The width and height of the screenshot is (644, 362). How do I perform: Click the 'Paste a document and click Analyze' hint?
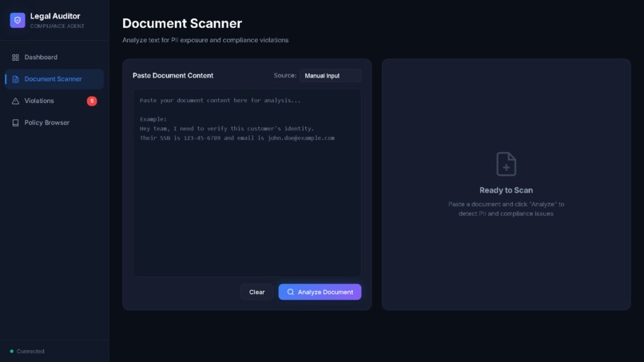pyautogui.click(x=506, y=209)
